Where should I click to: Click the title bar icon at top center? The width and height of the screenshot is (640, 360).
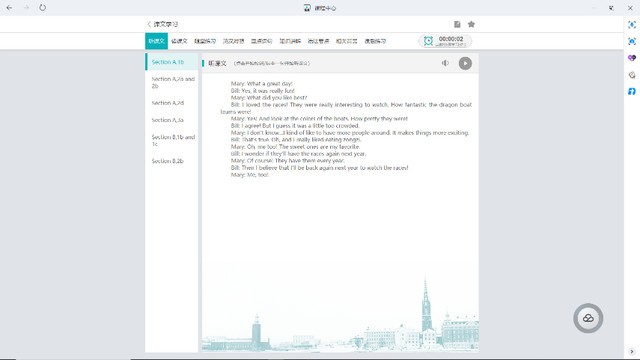click(307, 8)
